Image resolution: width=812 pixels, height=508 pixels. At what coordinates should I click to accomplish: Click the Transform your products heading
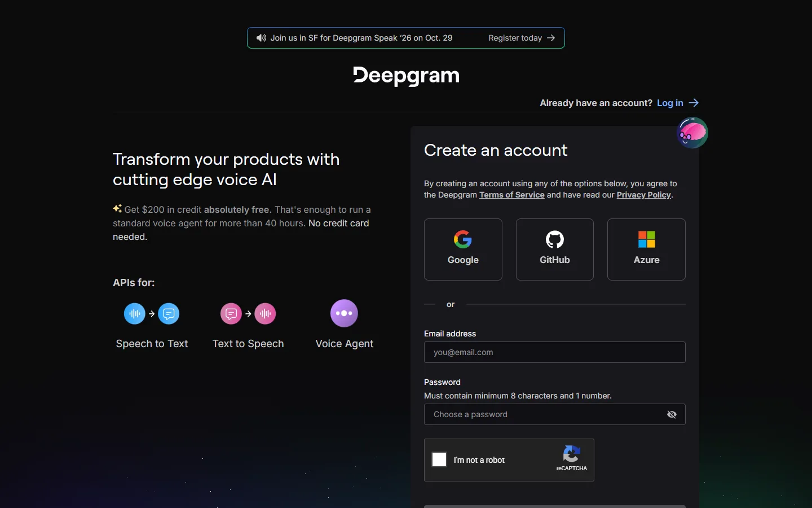click(226, 169)
